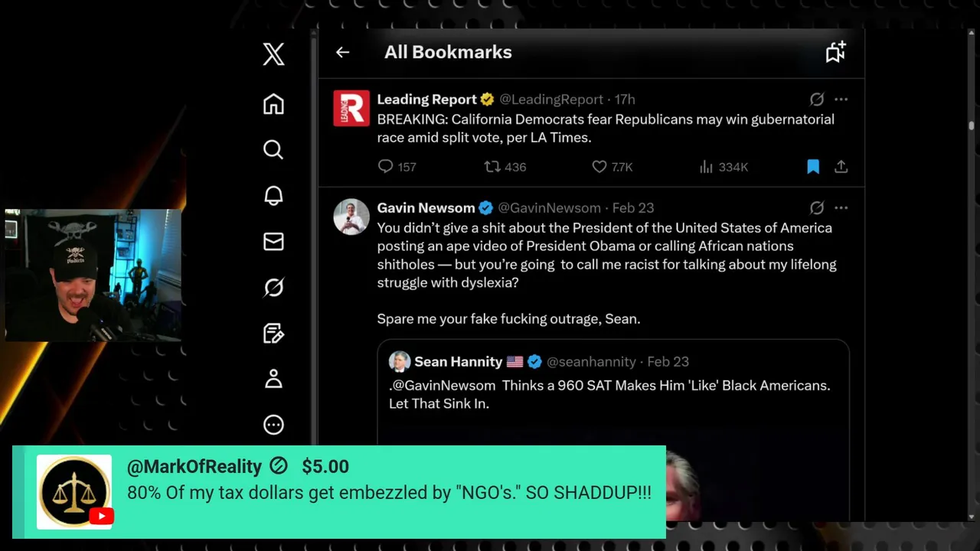
Task: Open the Gavin Newsom profile name
Action: point(426,208)
